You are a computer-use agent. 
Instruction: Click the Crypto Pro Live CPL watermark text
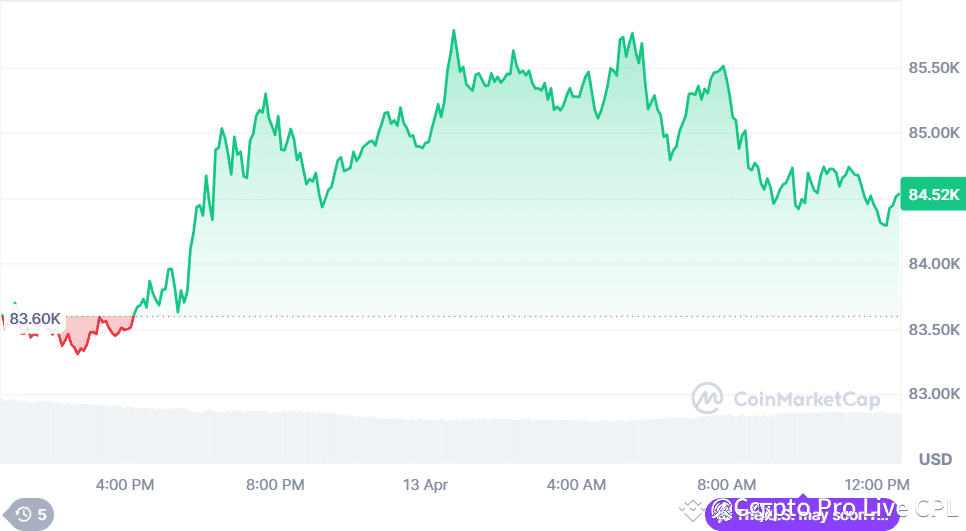click(x=846, y=508)
